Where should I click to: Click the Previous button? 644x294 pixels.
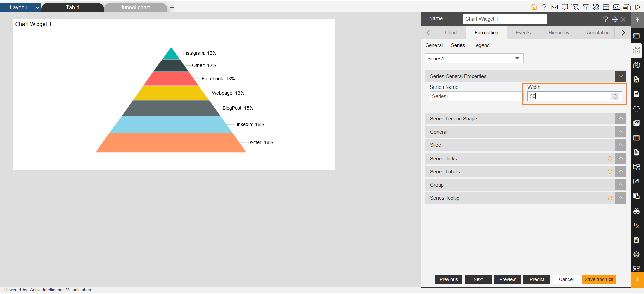pos(449,279)
